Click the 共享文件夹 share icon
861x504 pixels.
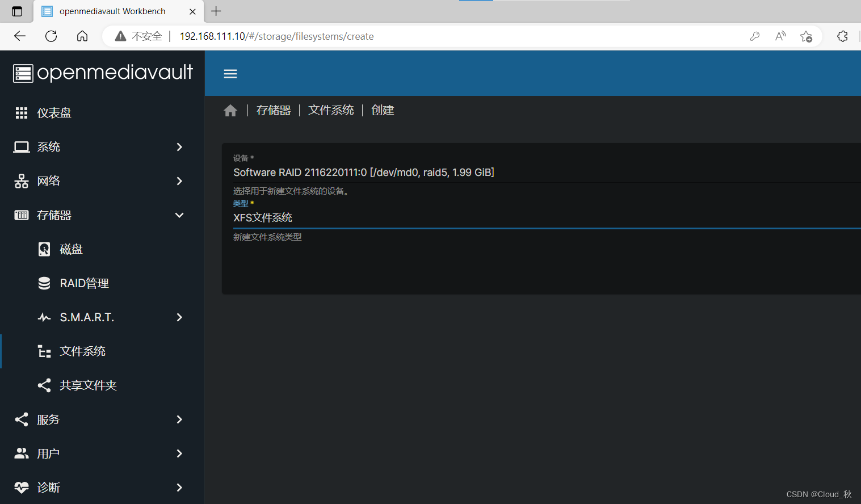(x=44, y=385)
